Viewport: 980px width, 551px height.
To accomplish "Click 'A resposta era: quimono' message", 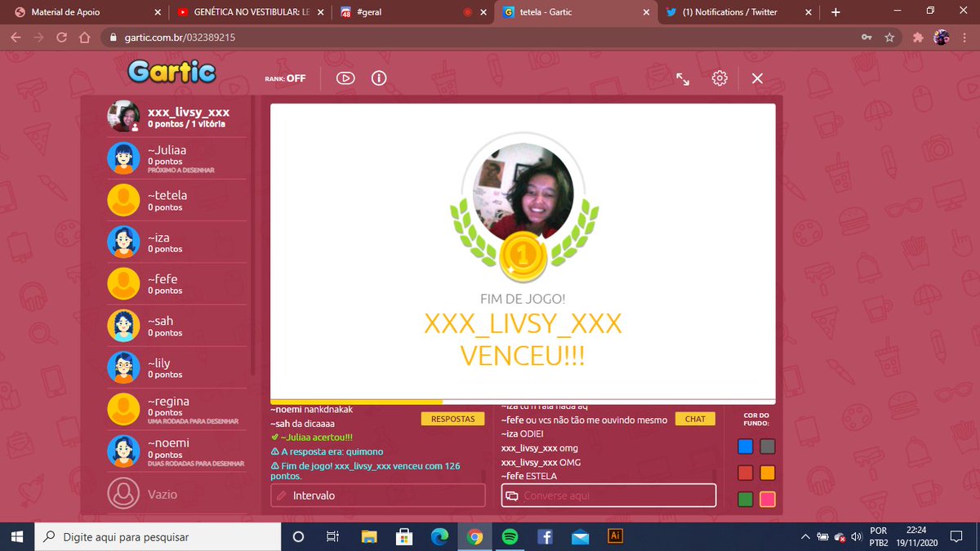I will point(327,451).
